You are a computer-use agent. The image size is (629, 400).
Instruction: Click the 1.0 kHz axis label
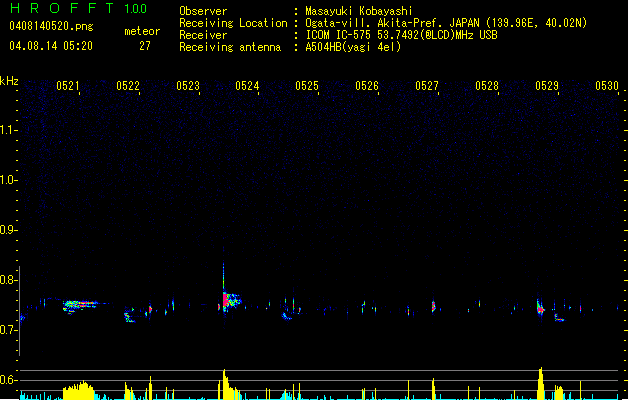8,180
